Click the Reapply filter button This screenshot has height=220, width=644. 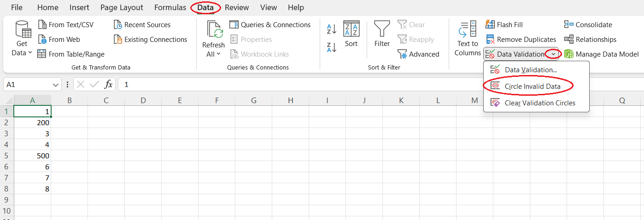coord(416,40)
